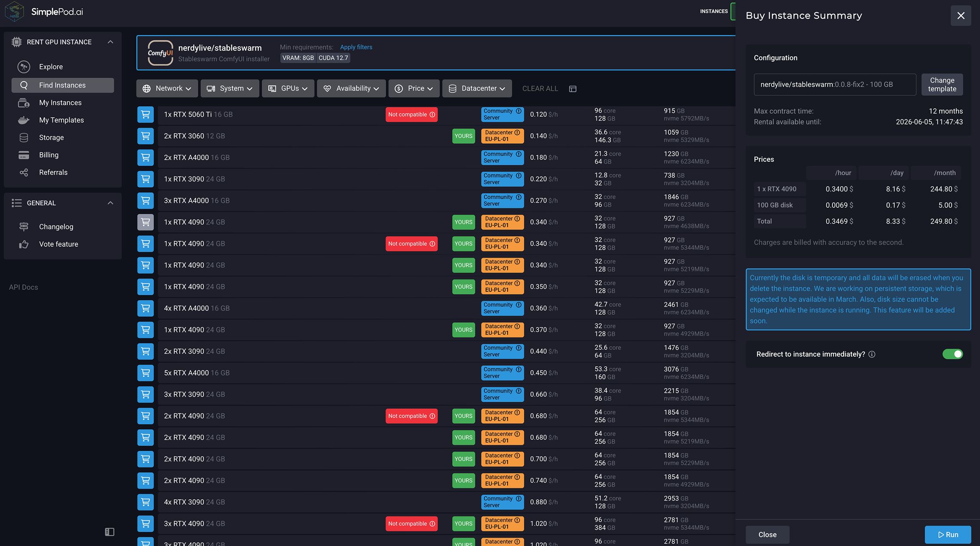
Task: Collapse the General sidebar section
Action: click(x=110, y=203)
